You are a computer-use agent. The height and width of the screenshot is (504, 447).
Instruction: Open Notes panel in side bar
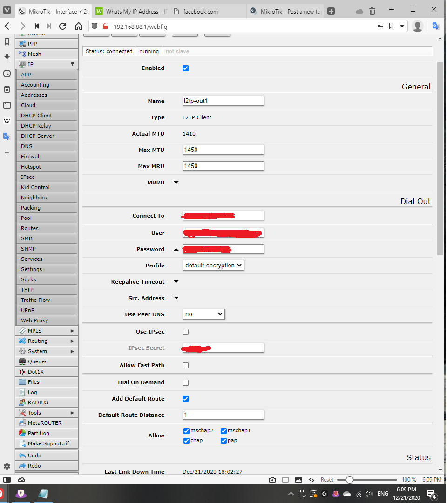pyautogui.click(x=7, y=89)
